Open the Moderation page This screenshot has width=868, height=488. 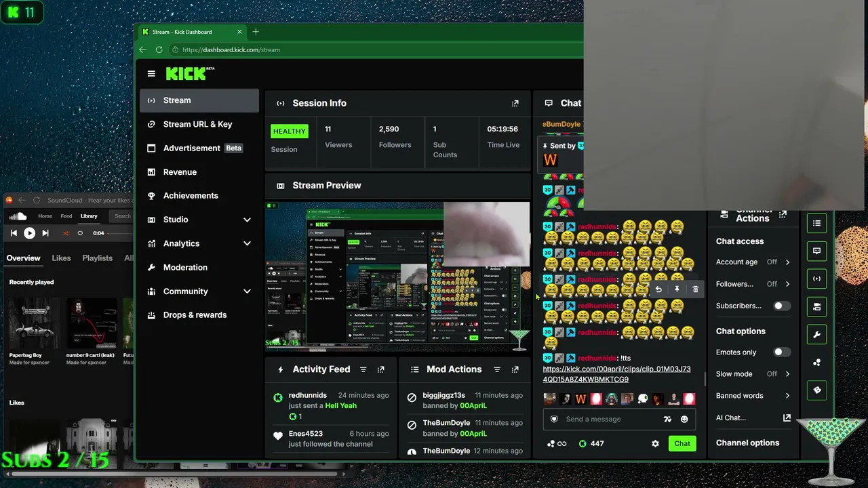pos(199,267)
